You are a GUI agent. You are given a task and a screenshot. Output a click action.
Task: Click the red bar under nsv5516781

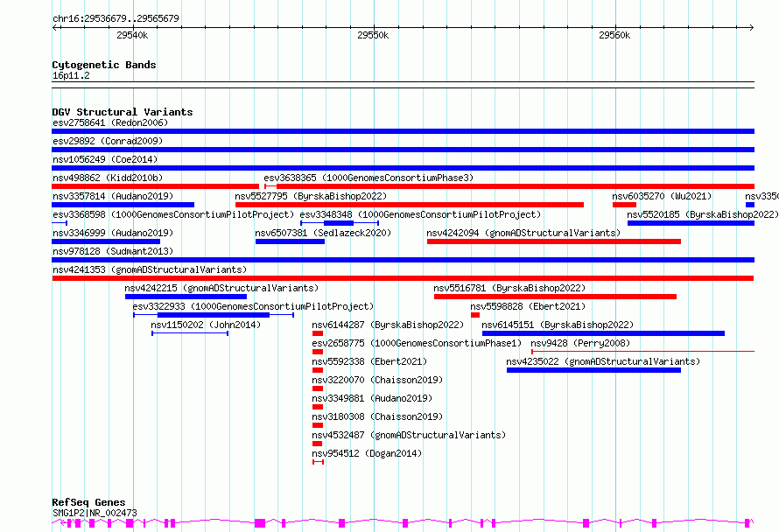tap(556, 297)
